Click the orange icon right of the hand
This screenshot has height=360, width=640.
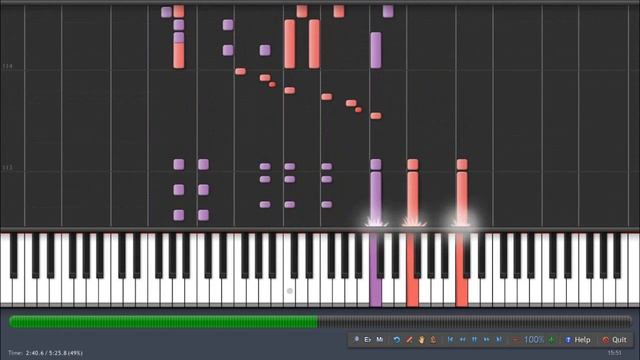[x=433, y=340]
